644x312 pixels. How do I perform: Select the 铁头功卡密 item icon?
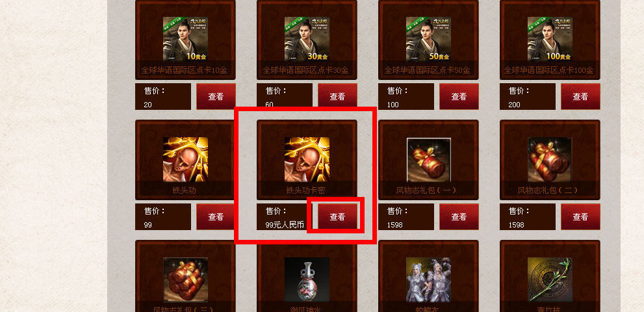(307, 159)
